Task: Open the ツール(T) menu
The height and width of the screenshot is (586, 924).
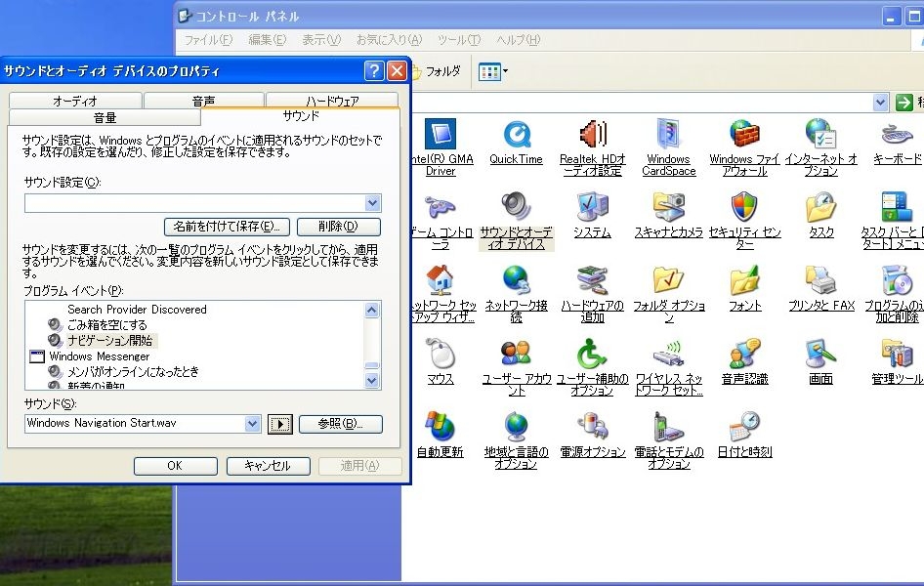Action: pos(458,40)
